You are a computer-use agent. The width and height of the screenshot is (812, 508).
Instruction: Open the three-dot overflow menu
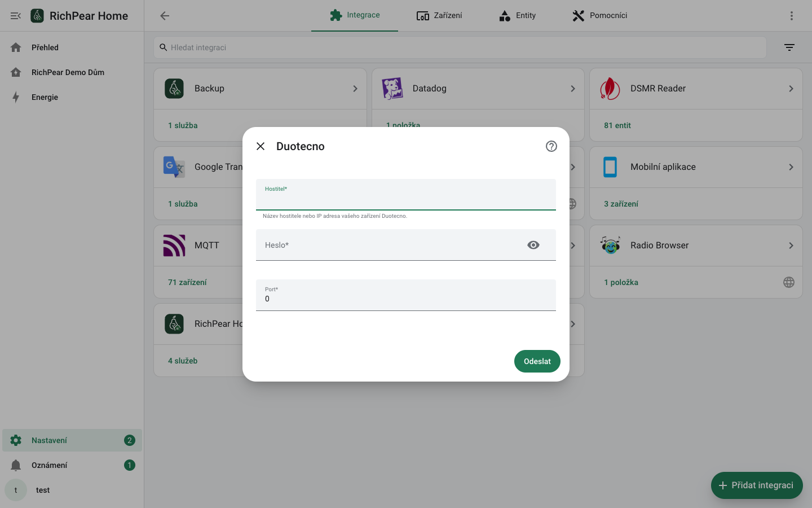[x=792, y=16]
